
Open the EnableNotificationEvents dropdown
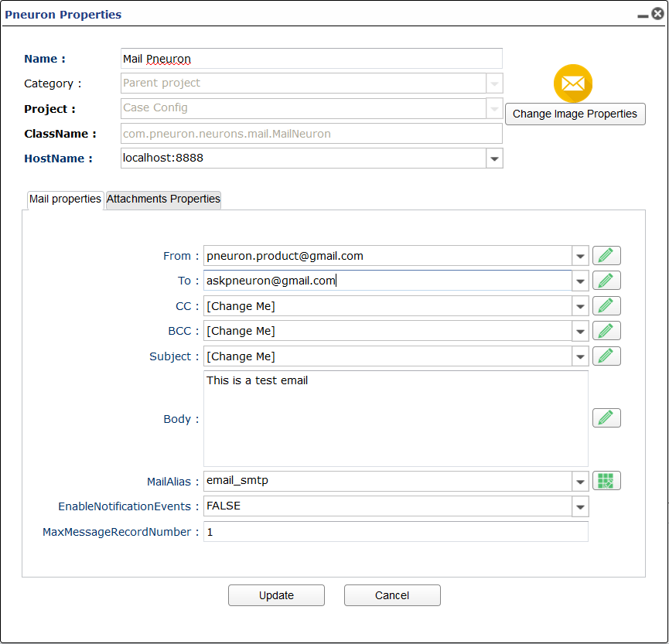580,506
